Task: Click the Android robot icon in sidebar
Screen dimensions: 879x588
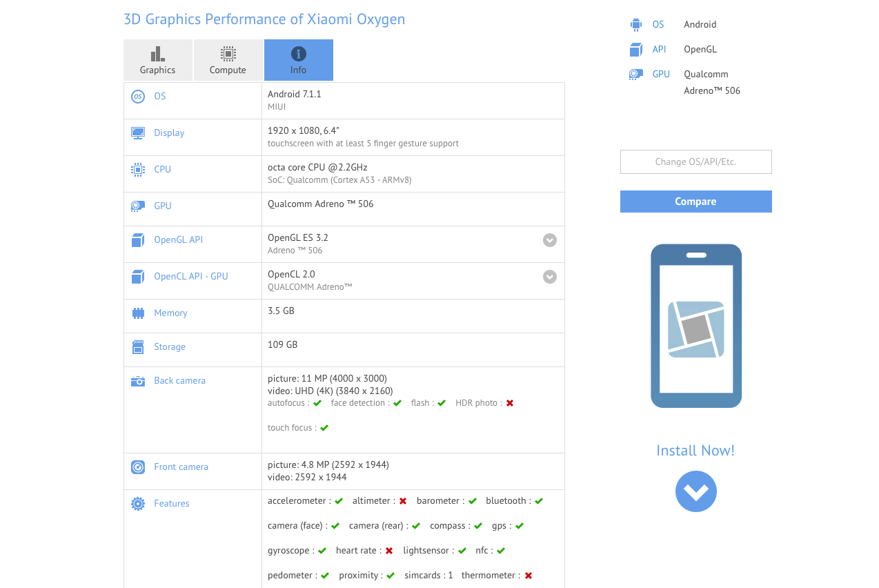Action: pos(635,25)
